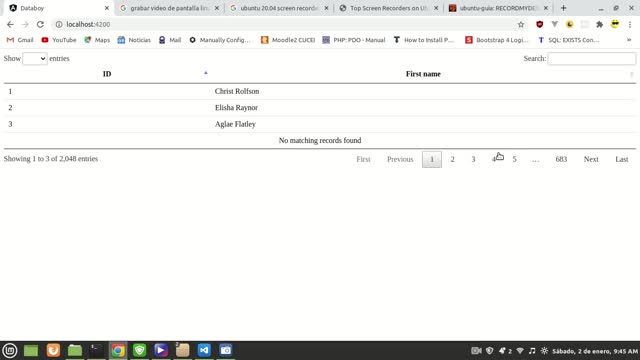This screenshot has width=640, height=360.
Task: Open Chrome three-dot menu
Action: (630, 24)
